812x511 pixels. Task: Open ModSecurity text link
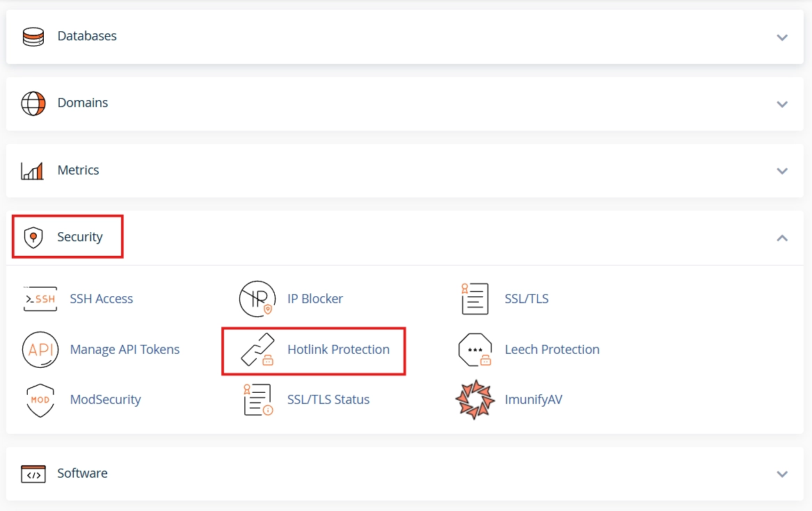click(x=106, y=400)
